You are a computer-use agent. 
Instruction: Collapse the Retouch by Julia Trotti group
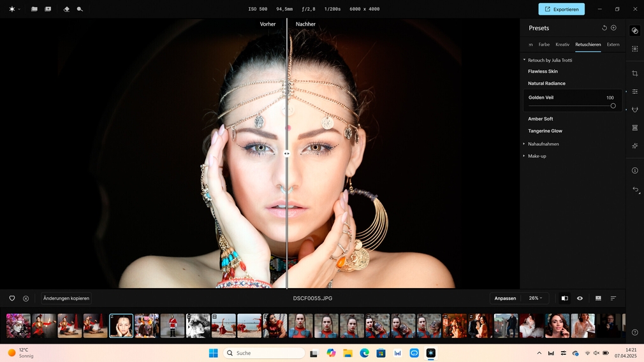tap(524, 60)
